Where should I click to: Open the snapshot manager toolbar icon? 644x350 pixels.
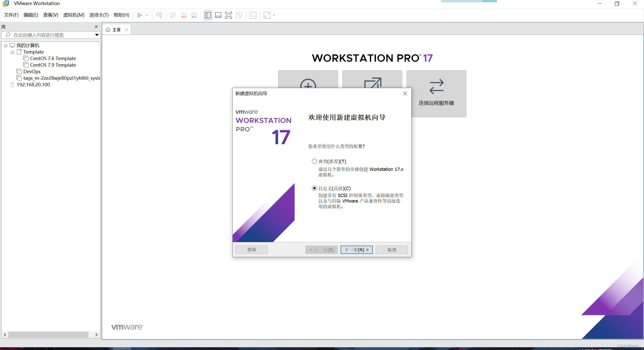pyautogui.click(x=194, y=15)
